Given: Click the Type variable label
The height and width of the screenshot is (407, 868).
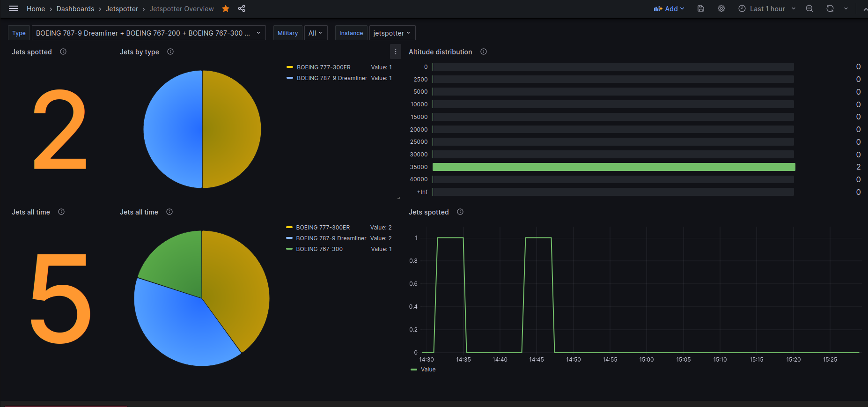Looking at the screenshot, I should [19, 33].
